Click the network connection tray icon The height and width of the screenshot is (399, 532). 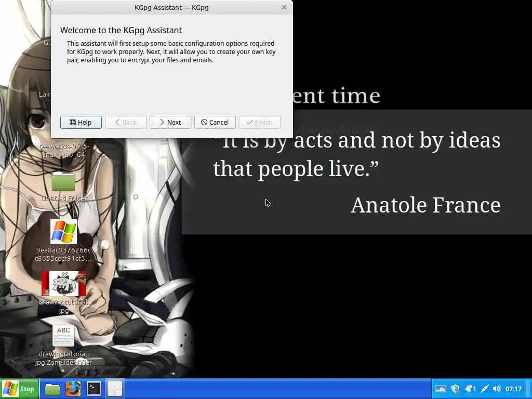(485, 389)
